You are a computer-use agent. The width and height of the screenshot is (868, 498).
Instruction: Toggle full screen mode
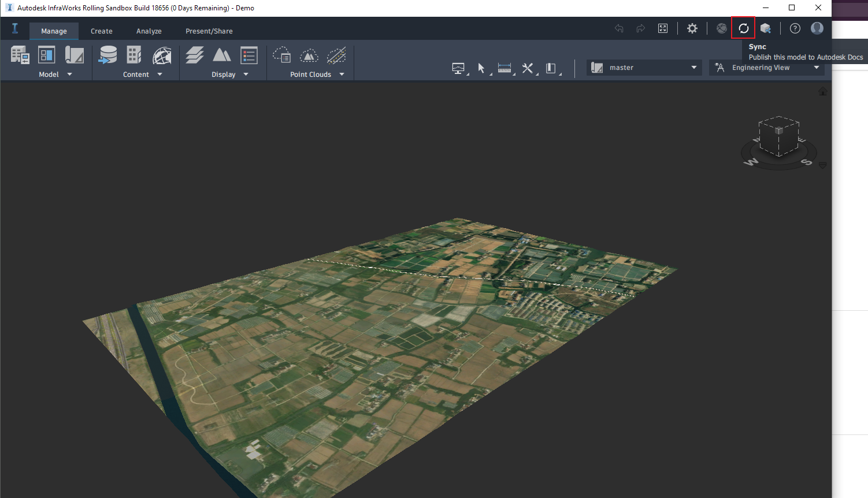[x=663, y=28]
